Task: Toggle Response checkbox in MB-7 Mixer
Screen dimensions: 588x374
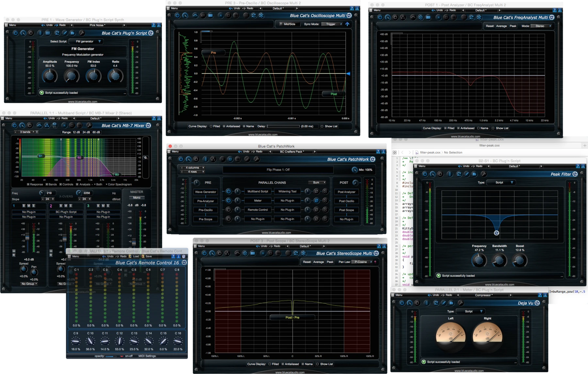Action: pyautogui.click(x=28, y=184)
